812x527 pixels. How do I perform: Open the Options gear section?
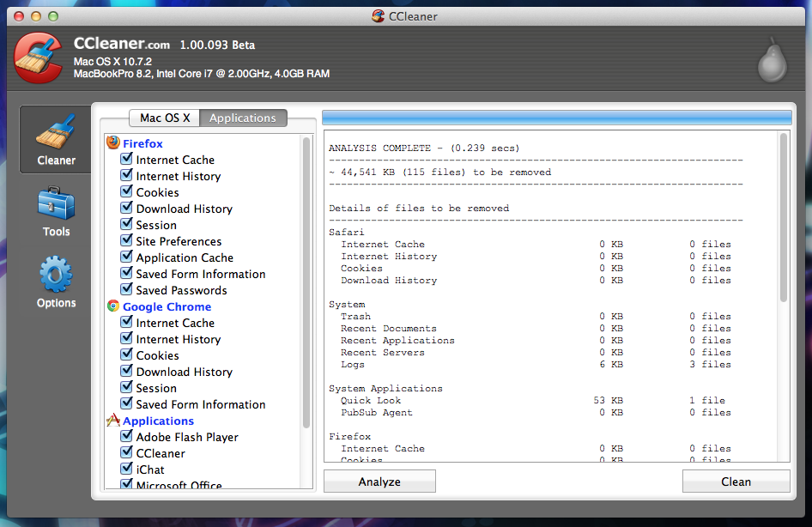click(56, 282)
